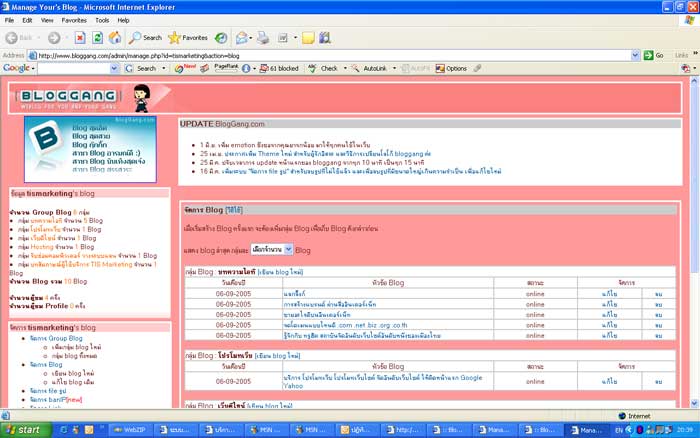Image resolution: width=700 pixels, height=438 pixels.
Task: Click the yellow Discuss note icon
Action: pos(308,38)
